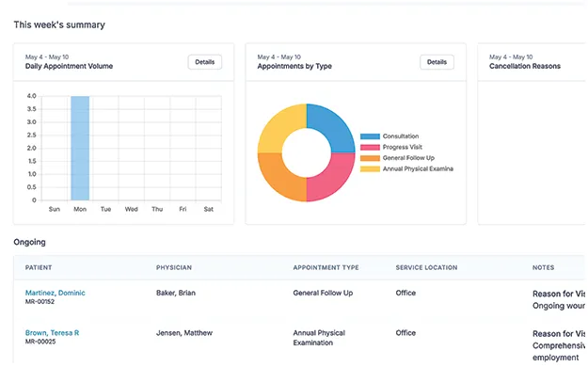Toggle Progress Visit legend color swatch

pos(370,147)
